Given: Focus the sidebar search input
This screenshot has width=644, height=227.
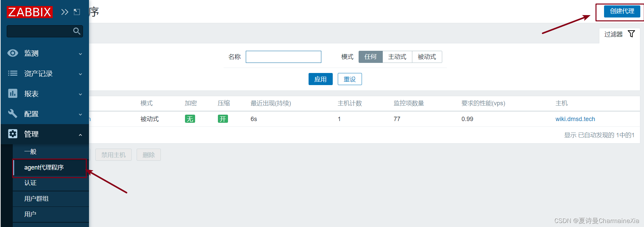Looking at the screenshot, I should point(45,31).
